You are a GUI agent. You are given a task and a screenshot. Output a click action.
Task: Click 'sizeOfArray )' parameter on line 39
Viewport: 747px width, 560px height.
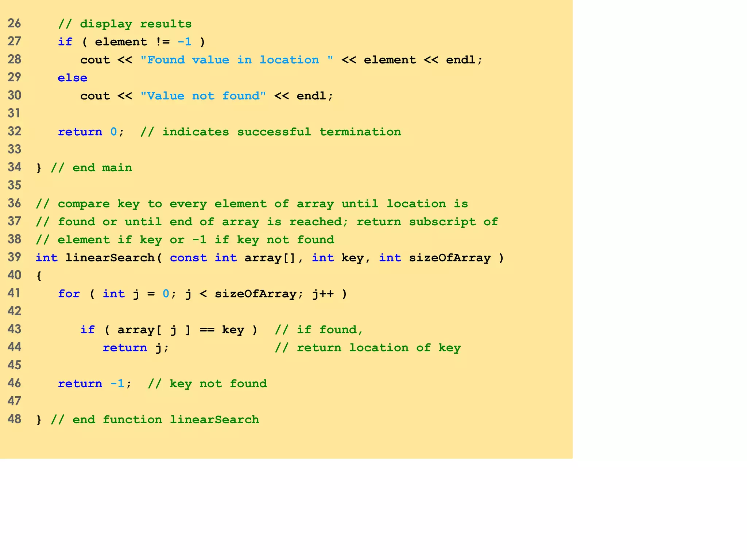point(456,258)
